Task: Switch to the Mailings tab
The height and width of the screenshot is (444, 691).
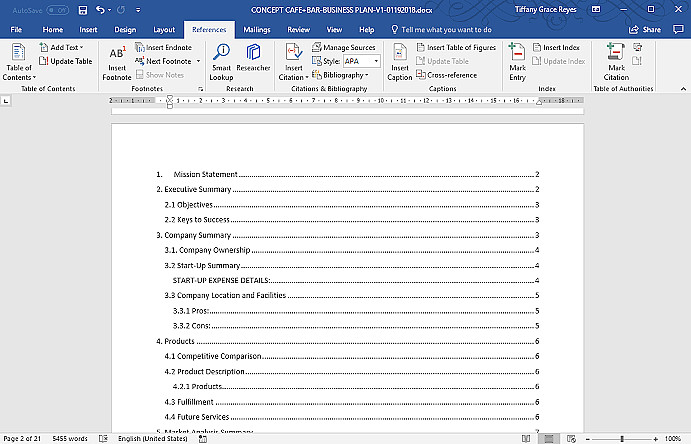Action: (x=256, y=30)
